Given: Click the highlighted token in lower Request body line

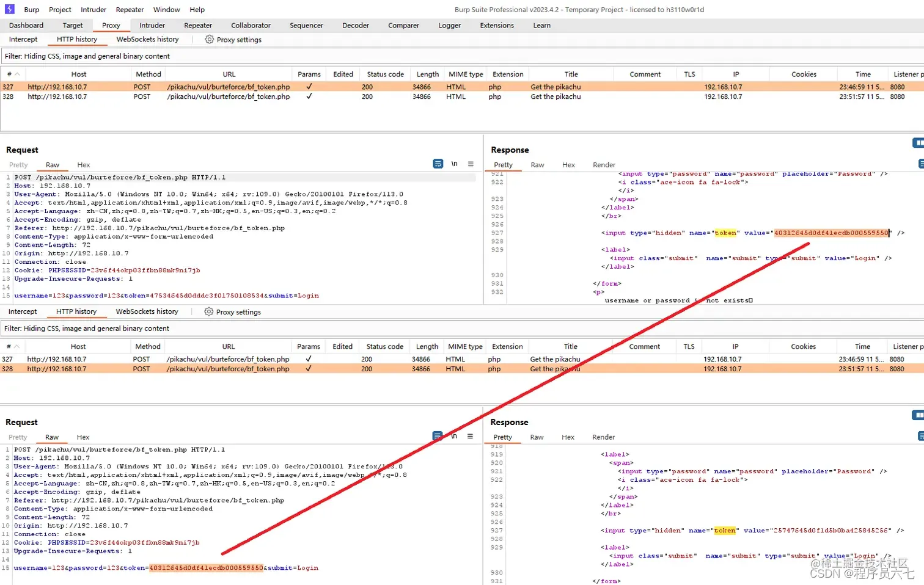Looking at the screenshot, I should tap(206, 568).
